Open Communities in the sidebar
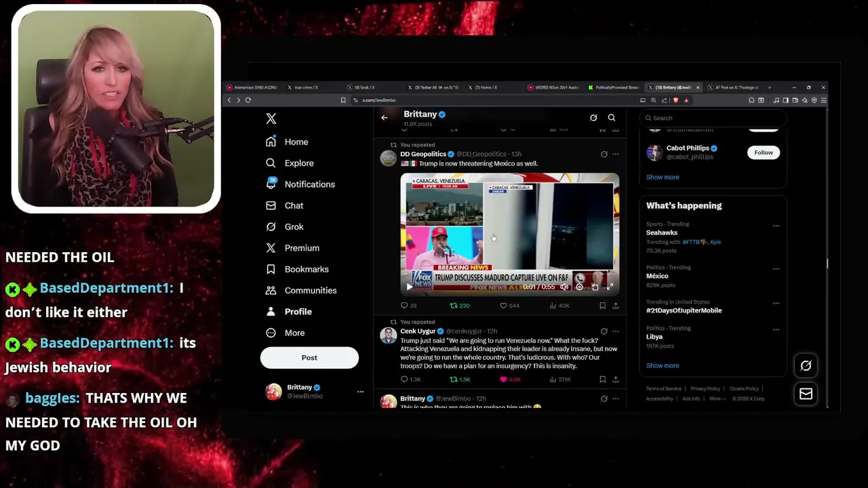The width and height of the screenshot is (868, 488). tap(301, 290)
